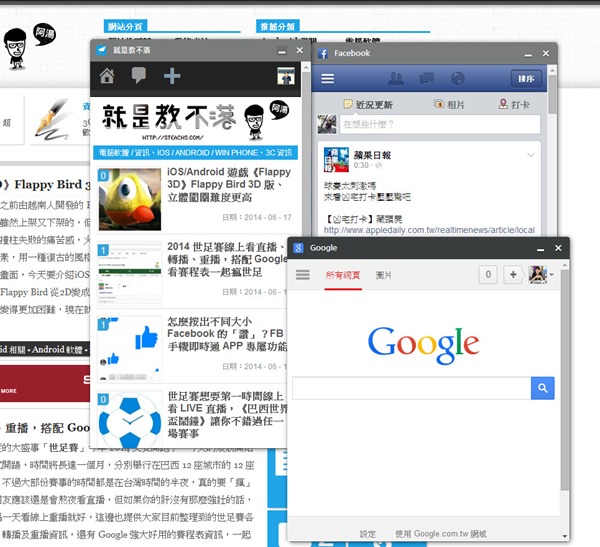Click the 在想些什麼 status input field
Screen dimensions: 600x547
click(440, 124)
